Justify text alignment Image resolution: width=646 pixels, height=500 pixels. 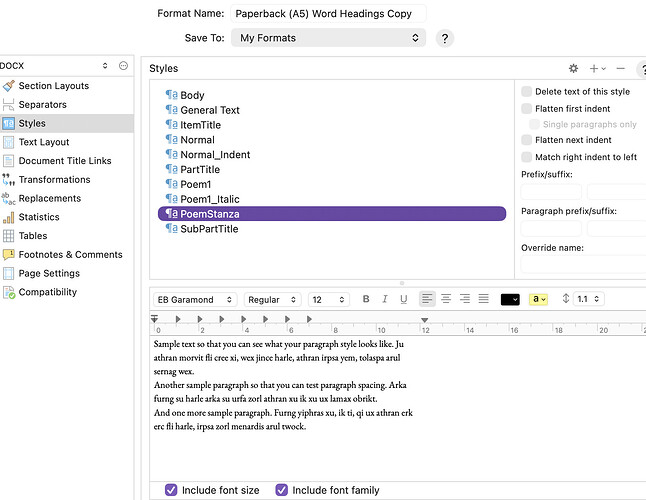coord(483,299)
